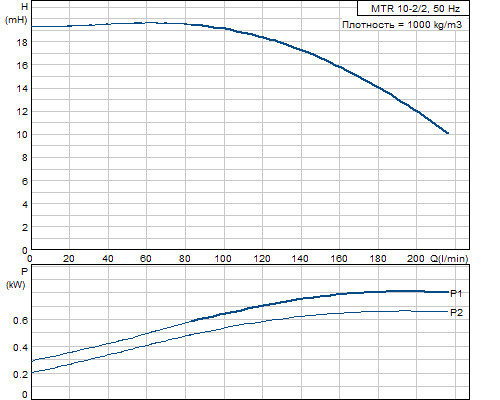The image size is (500, 400).
Task: Click the P (kW) axis label
Action: point(16,278)
